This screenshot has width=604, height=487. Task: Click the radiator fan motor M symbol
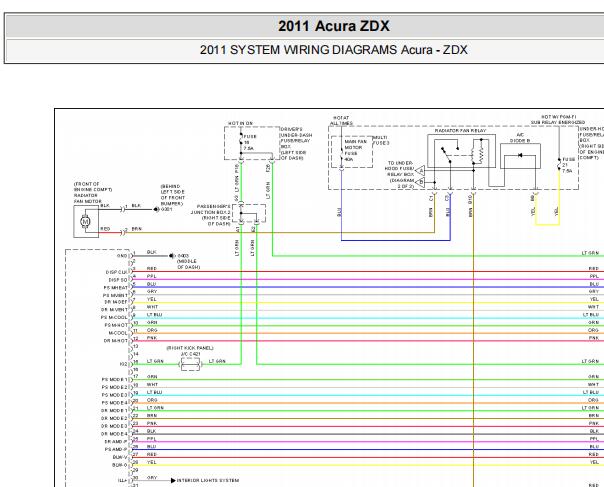point(86,222)
